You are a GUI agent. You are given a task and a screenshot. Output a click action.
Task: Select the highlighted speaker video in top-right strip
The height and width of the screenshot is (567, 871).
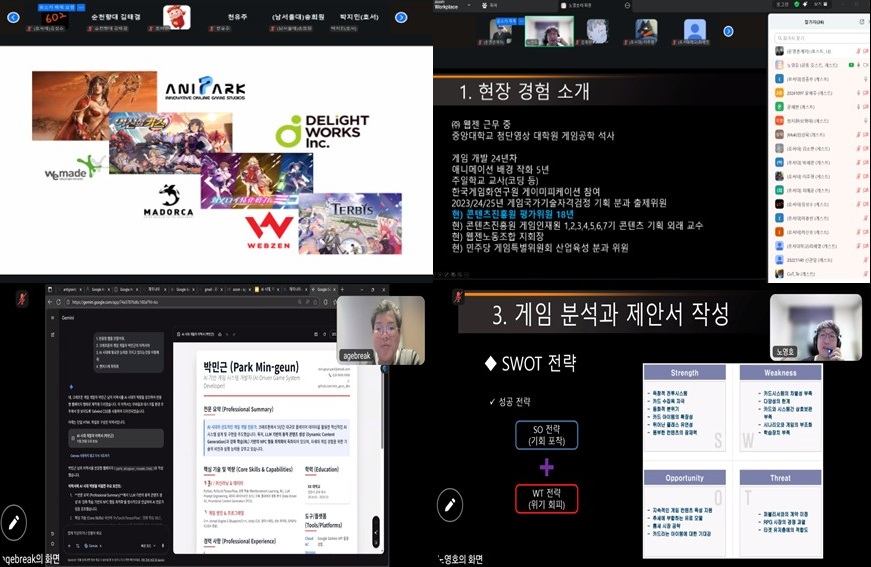(549, 31)
